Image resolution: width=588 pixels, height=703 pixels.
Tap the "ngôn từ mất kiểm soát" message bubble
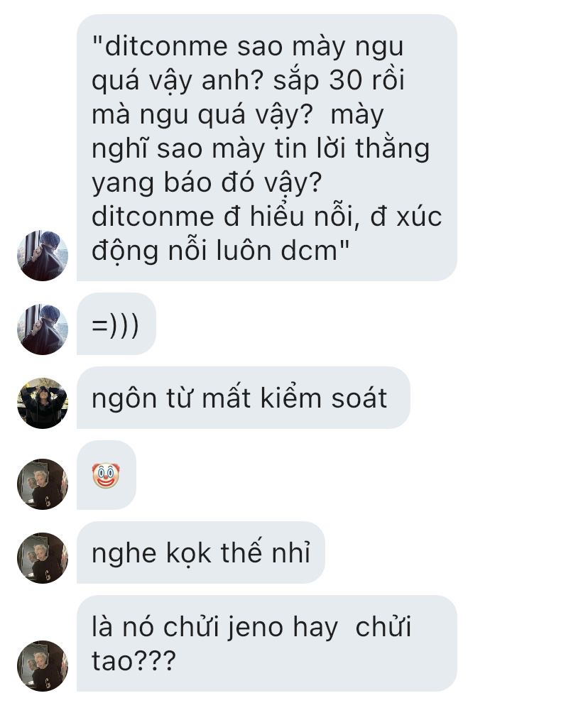[244, 398]
